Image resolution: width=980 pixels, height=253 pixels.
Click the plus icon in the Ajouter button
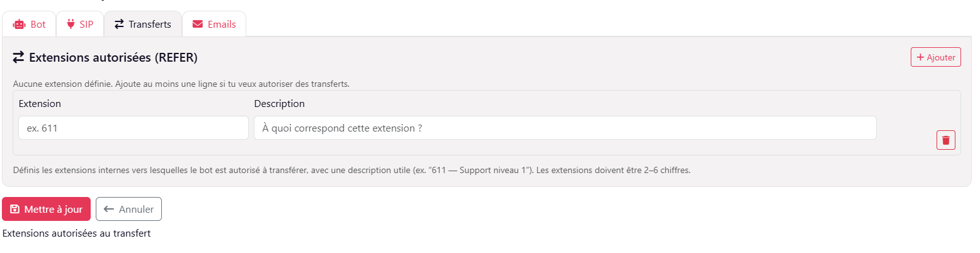[x=920, y=57]
